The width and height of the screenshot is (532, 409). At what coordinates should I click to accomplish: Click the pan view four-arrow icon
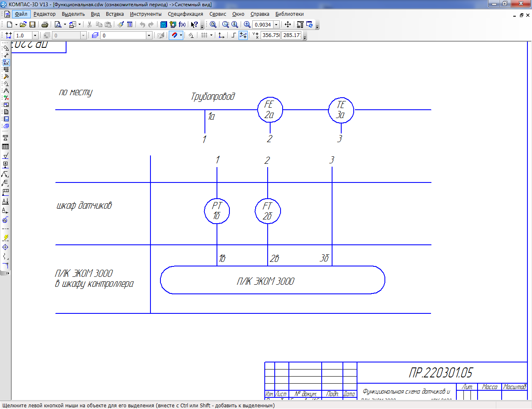288,25
